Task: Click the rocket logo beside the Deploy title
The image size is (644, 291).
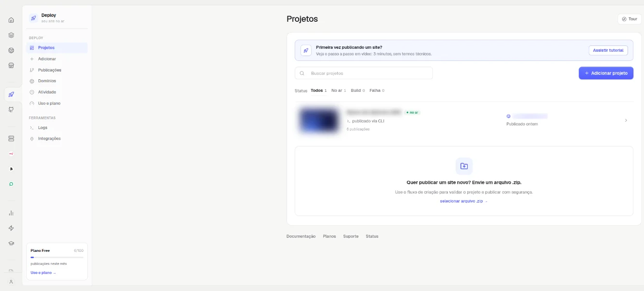Action: (x=33, y=18)
